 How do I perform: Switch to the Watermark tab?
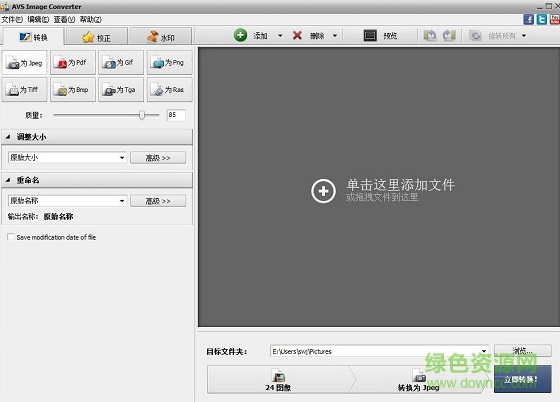pos(160,37)
